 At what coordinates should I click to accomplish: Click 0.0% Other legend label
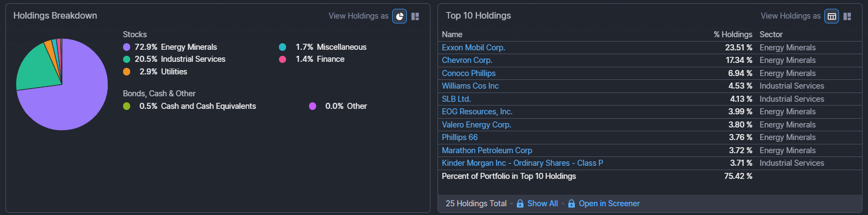[x=346, y=106]
